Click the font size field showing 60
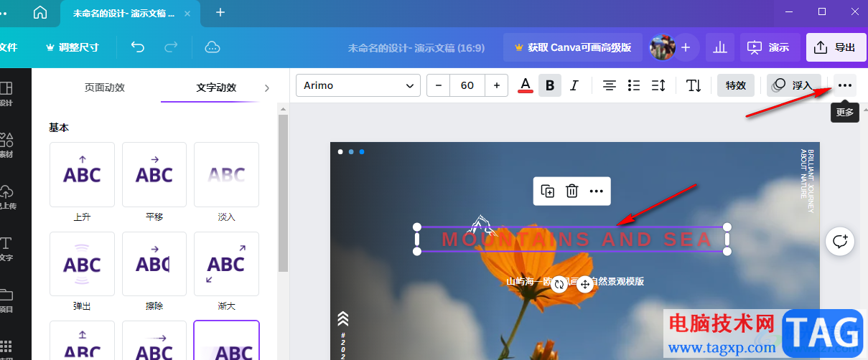The height and width of the screenshot is (360, 868). pyautogui.click(x=467, y=85)
